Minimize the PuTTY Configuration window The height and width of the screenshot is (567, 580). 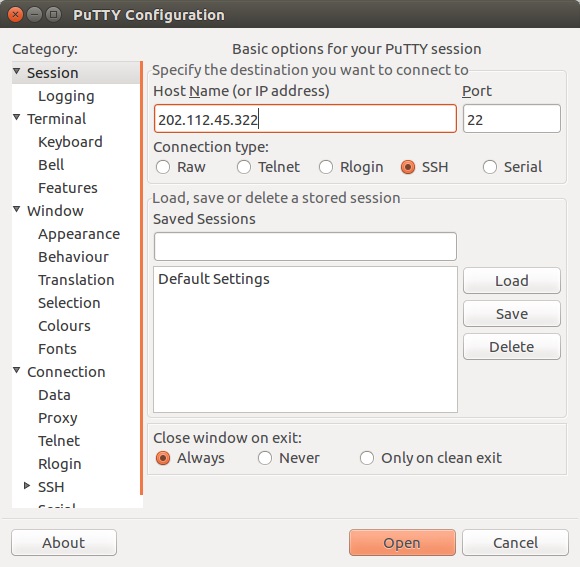coord(34,15)
